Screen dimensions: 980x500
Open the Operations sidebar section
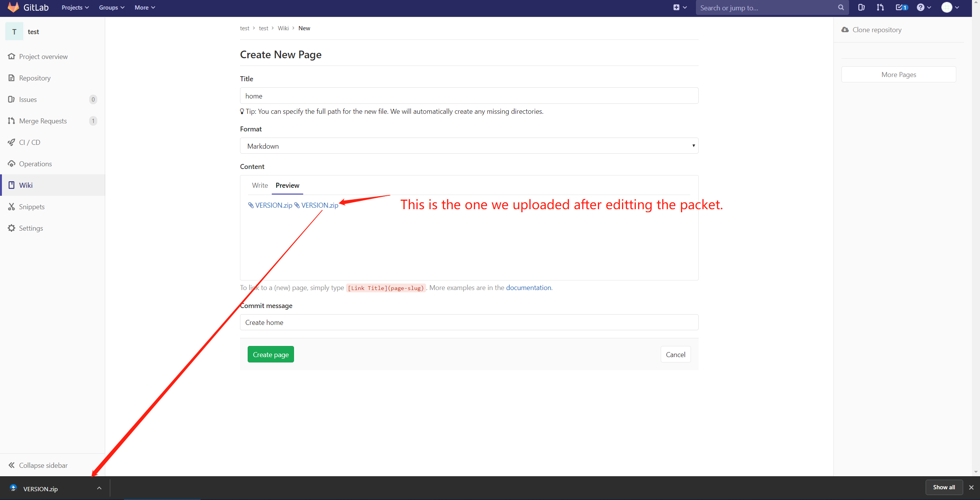[x=35, y=164]
